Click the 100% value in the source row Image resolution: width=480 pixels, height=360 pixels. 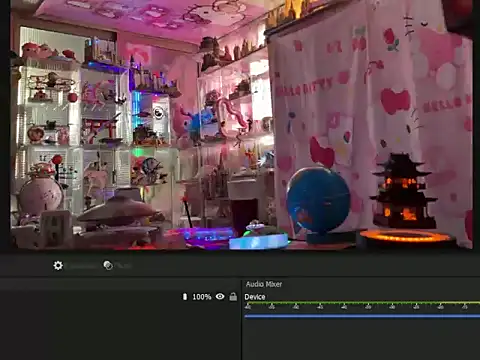coord(202,297)
